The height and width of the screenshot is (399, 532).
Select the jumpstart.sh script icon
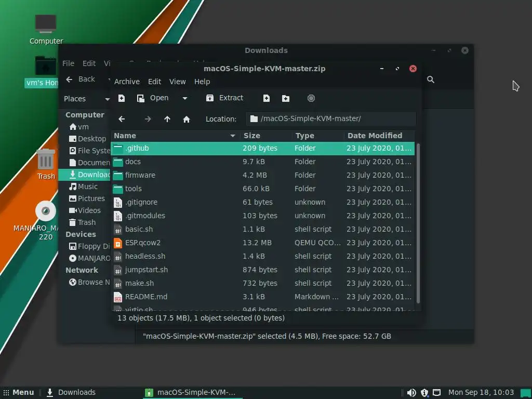[118, 270]
